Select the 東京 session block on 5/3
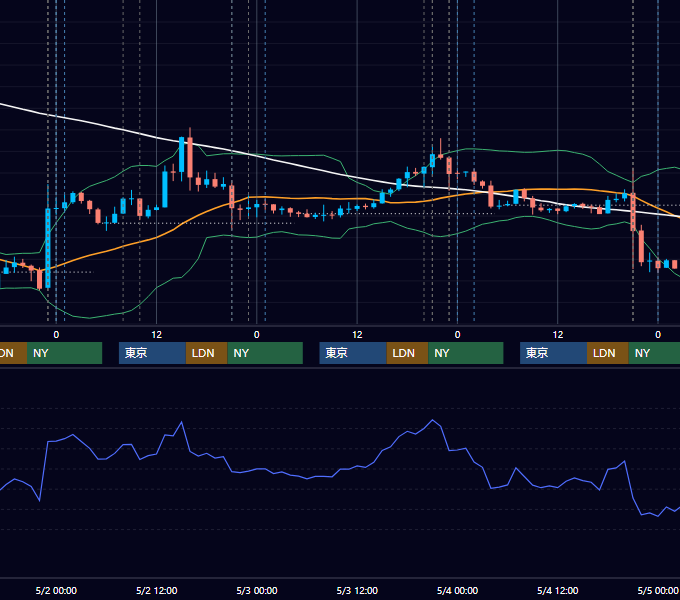 point(353,353)
